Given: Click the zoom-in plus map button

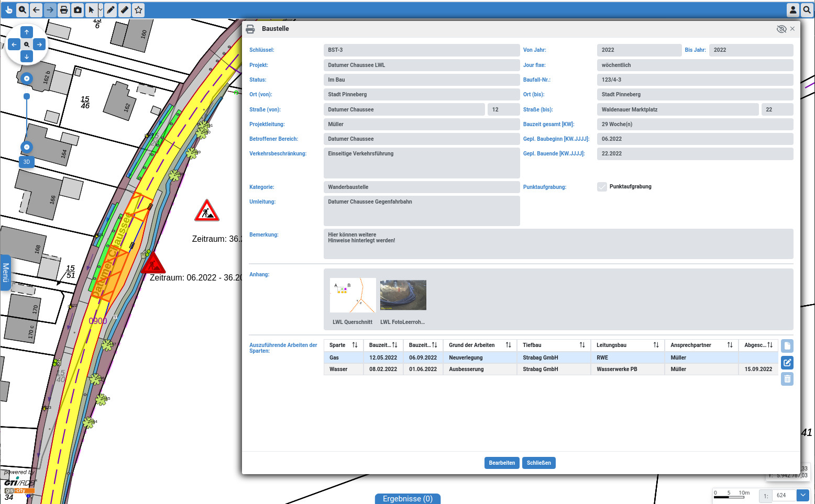Looking at the screenshot, I should click(27, 79).
